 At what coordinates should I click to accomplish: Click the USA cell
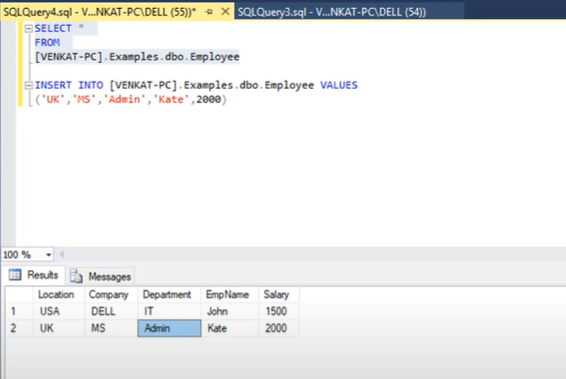point(59,311)
